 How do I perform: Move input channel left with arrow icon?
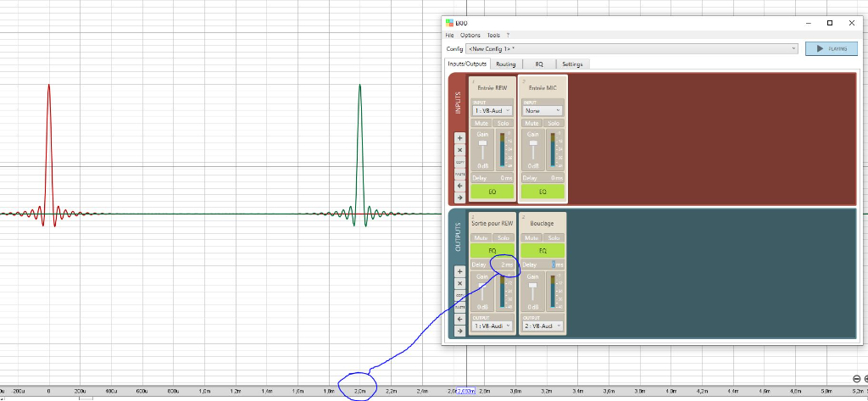click(x=460, y=187)
